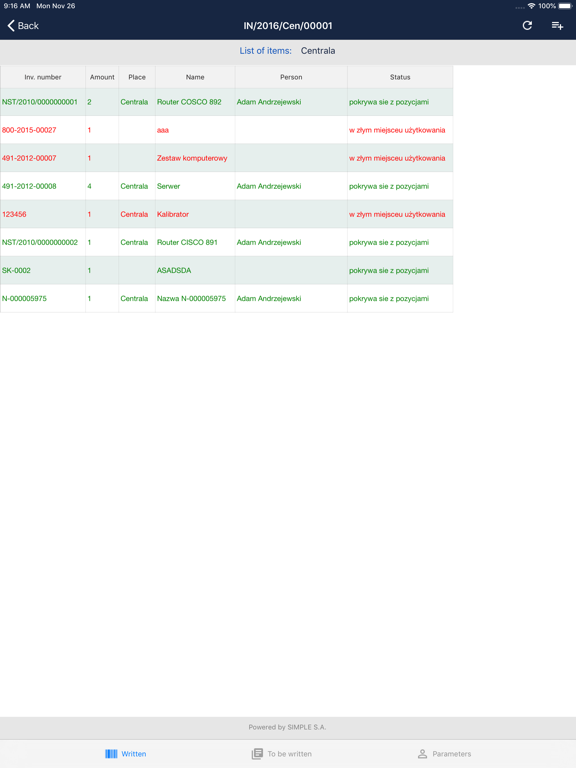The image size is (576, 768).
Task: Switch to the To be written tab label
Action: point(289,754)
